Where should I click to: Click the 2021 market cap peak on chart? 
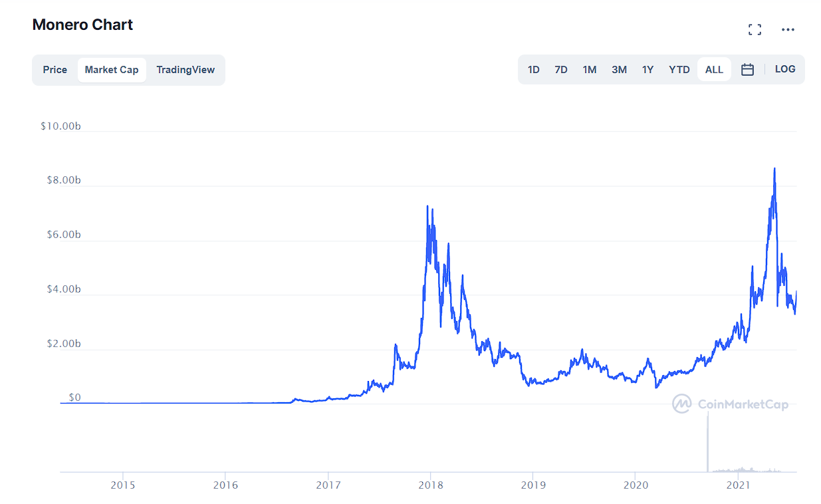click(774, 169)
